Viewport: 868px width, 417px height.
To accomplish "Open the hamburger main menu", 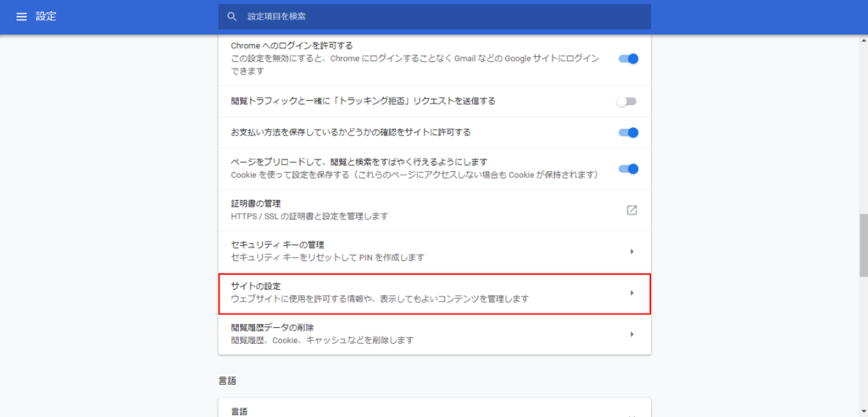I will click(x=21, y=17).
